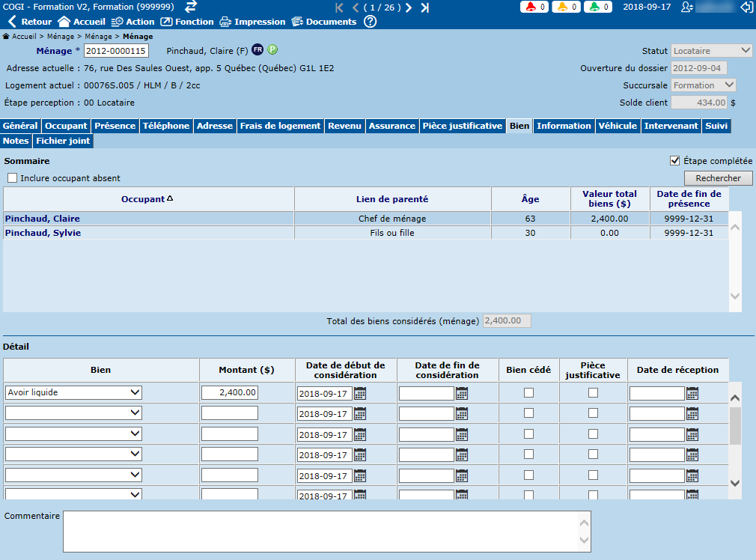Check Bien cédé for Avoir liquide row
The width and height of the screenshot is (756, 560).
[529, 392]
